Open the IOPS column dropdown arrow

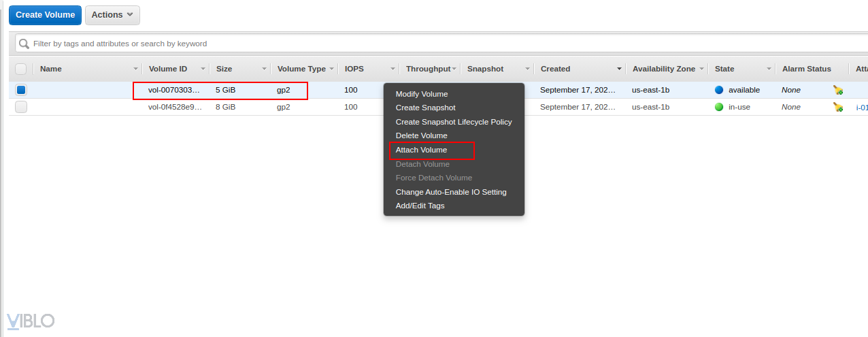click(393, 69)
